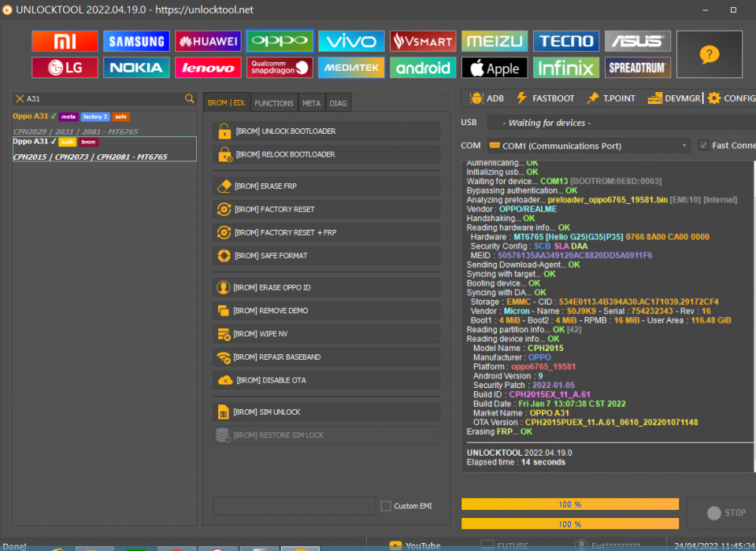Open DEVMGR device manager

pos(674,98)
